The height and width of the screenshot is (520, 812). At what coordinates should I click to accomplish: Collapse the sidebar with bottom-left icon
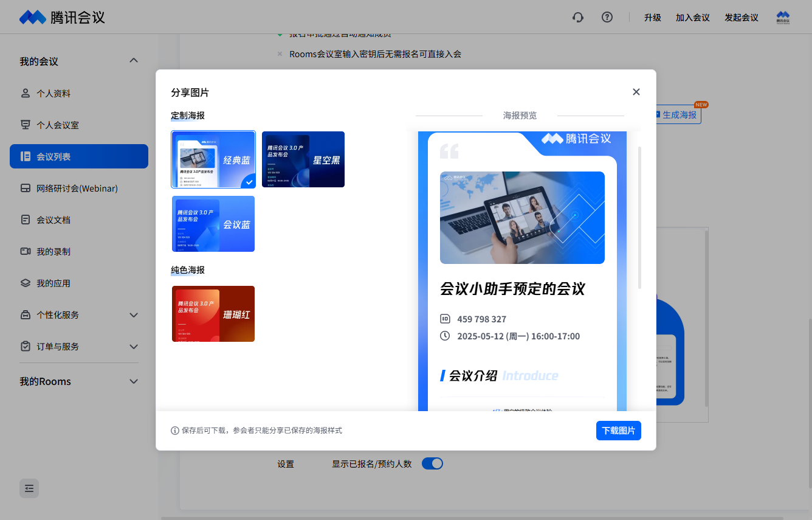pyautogui.click(x=29, y=488)
